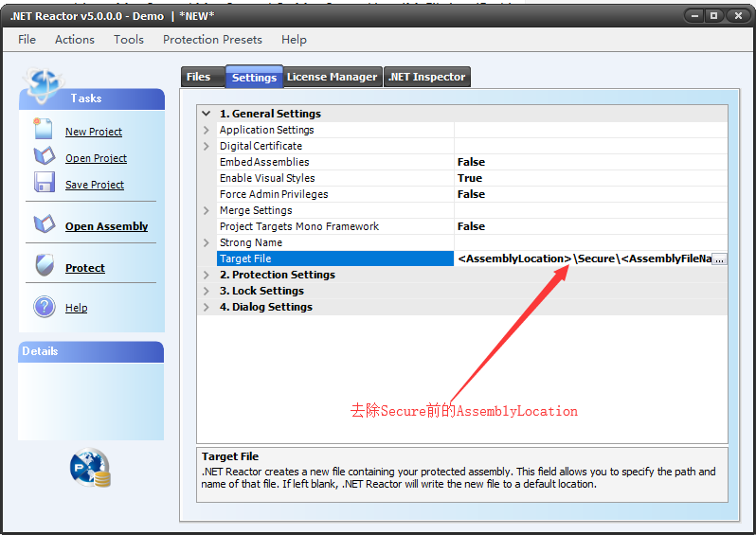Expand the 4. Dialog Settings section

pos(207,307)
